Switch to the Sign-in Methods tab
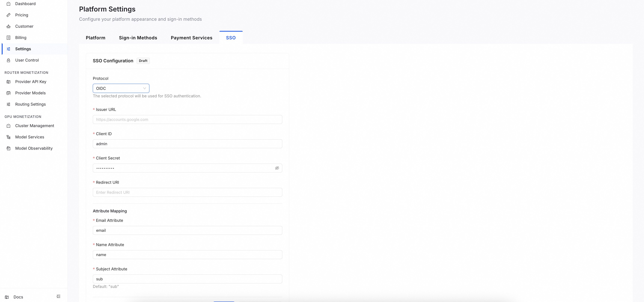 point(138,38)
